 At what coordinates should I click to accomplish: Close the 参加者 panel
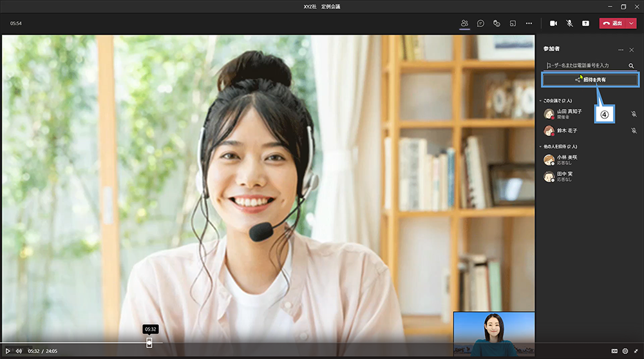pos(632,50)
